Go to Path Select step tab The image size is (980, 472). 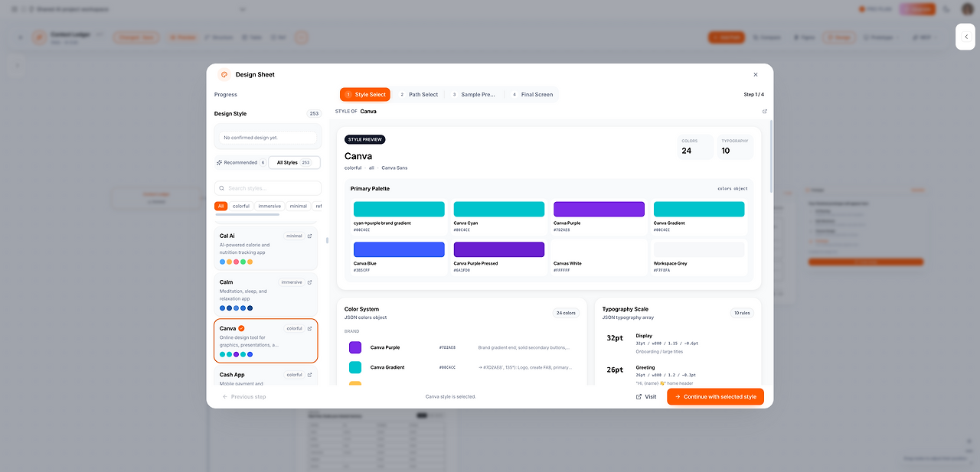tap(418, 94)
